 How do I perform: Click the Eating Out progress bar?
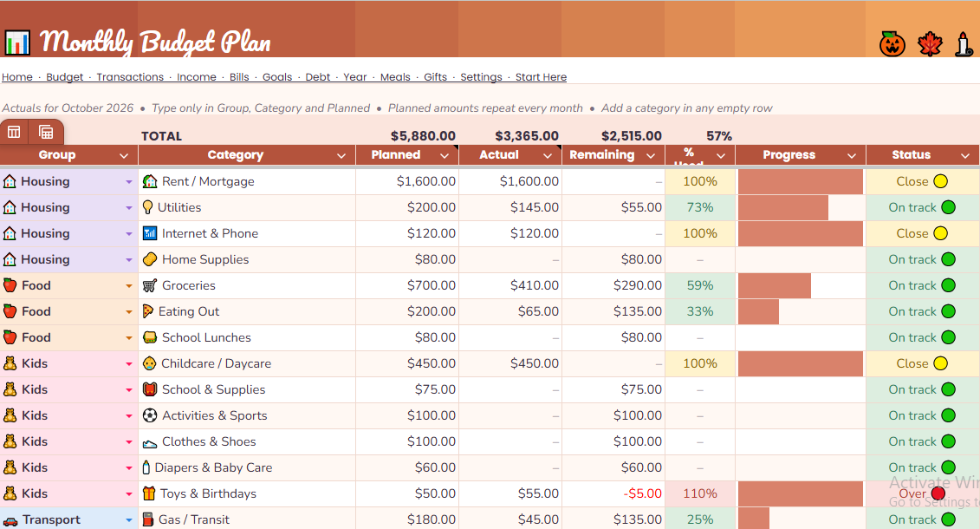point(758,311)
